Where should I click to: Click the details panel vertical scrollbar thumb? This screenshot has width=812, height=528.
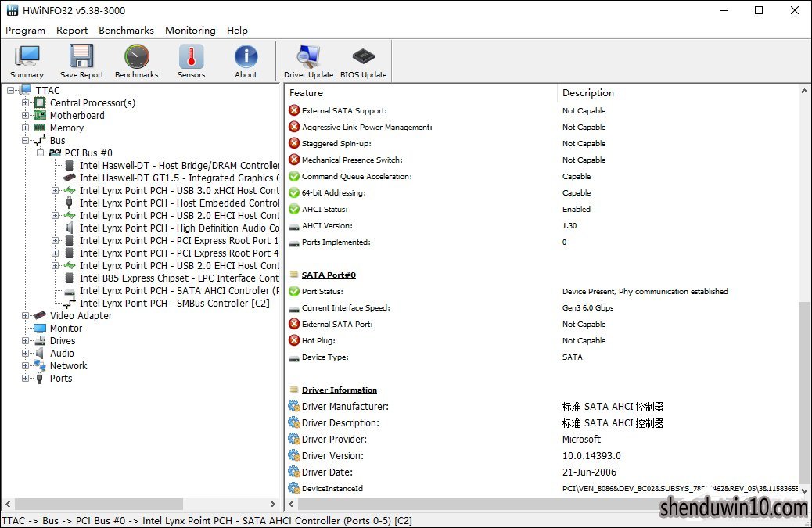pyautogui.click(x=804, y=392)
